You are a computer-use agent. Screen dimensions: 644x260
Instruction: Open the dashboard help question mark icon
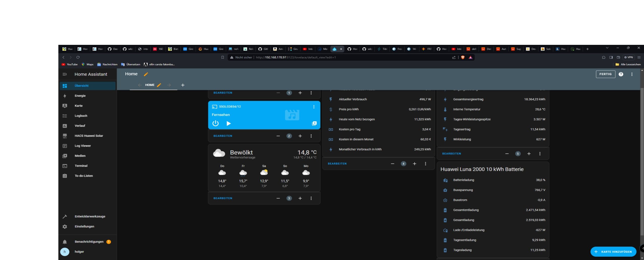(621, 74)
